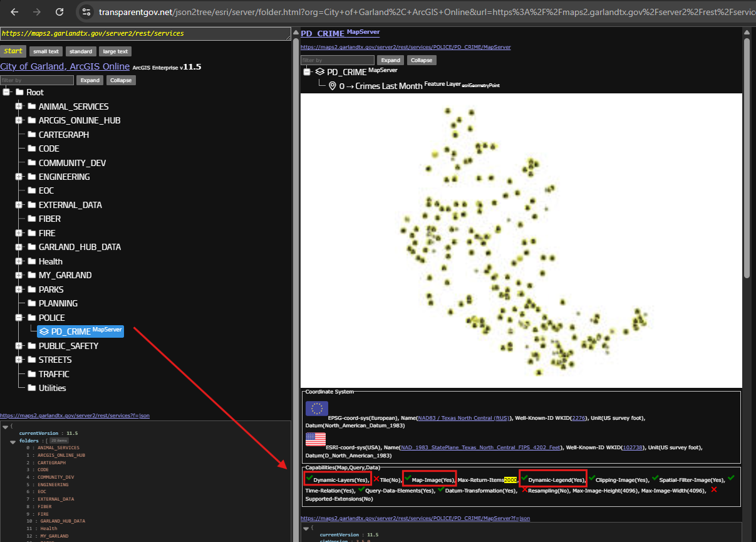
Task: Click the FIBER folder icon
Action: 32,219
